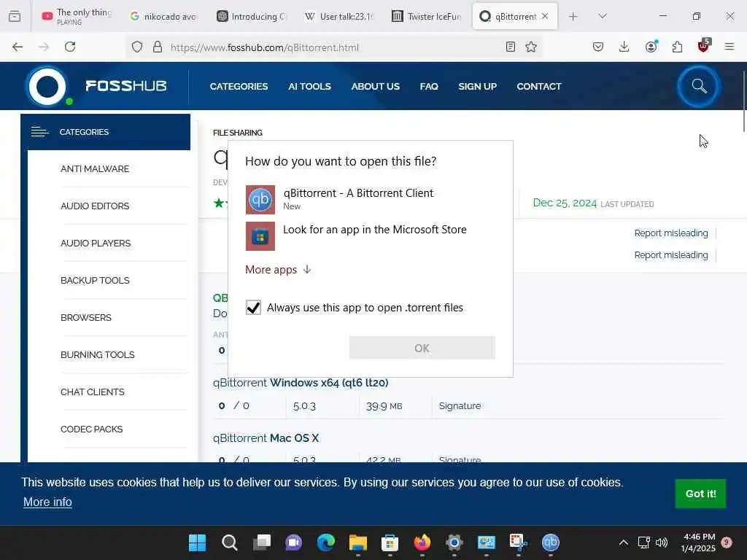Open ANTI MALWARE category
747x560 pixels.
[95, 168]
